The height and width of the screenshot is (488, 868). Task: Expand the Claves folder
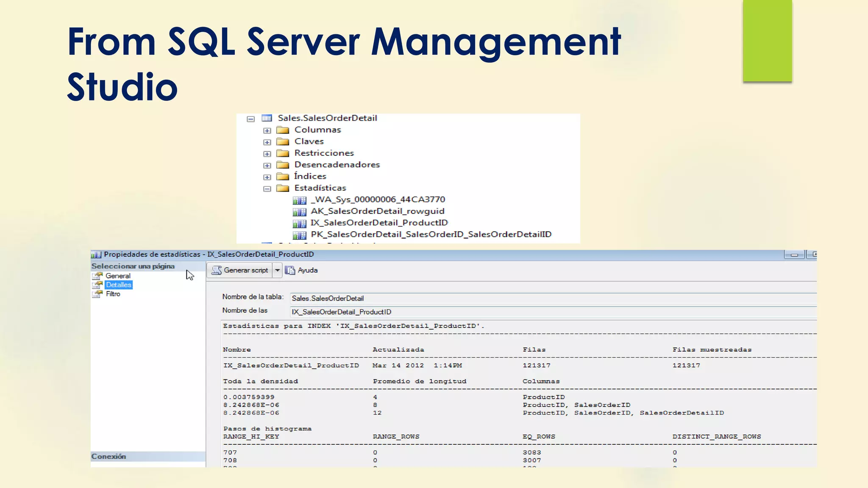[x=267, y=142]
